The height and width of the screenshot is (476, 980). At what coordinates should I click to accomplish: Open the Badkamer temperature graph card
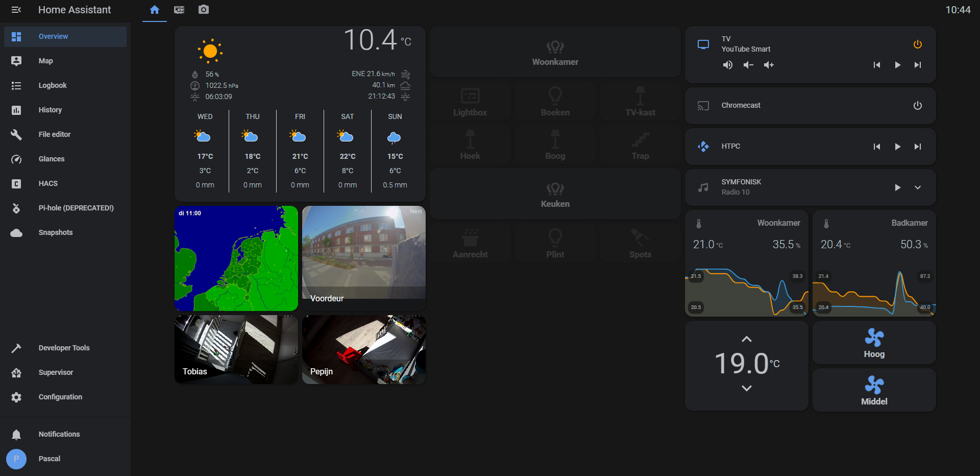[874, 264]
